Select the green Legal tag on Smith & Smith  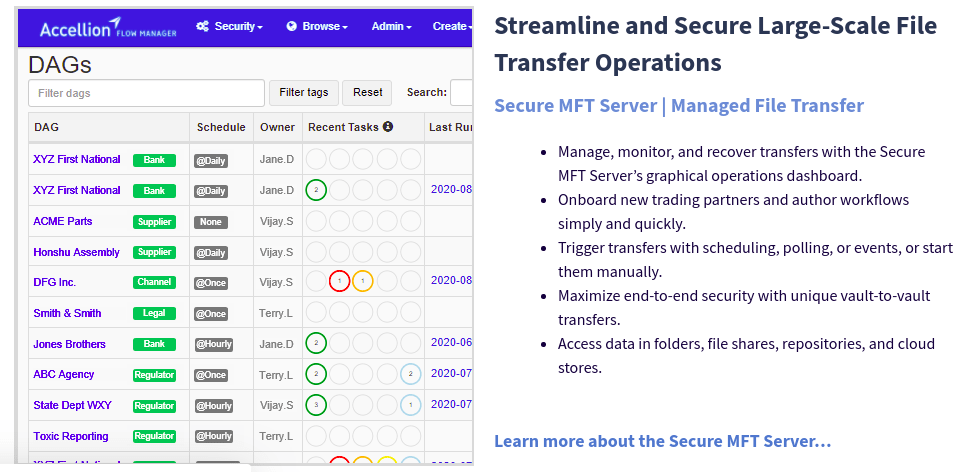[x=154, y=314]
